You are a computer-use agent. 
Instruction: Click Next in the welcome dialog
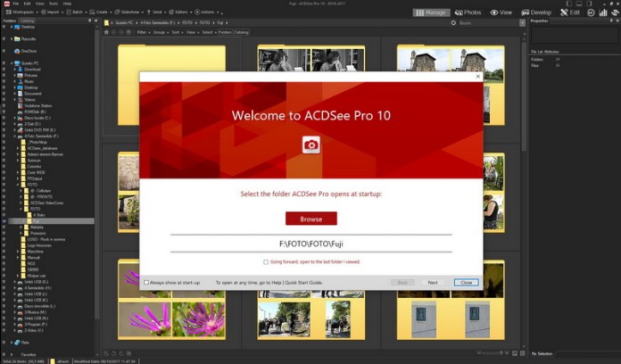coord(433,283)
